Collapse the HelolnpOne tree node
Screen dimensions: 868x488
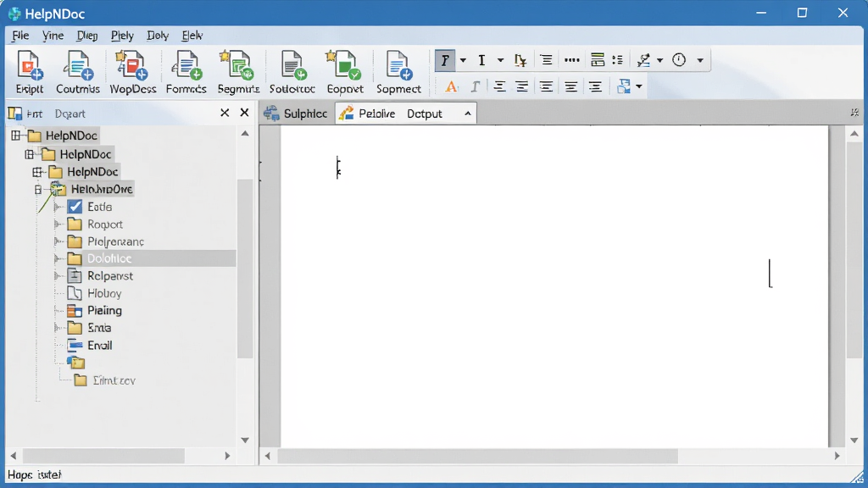click(37, 190)
